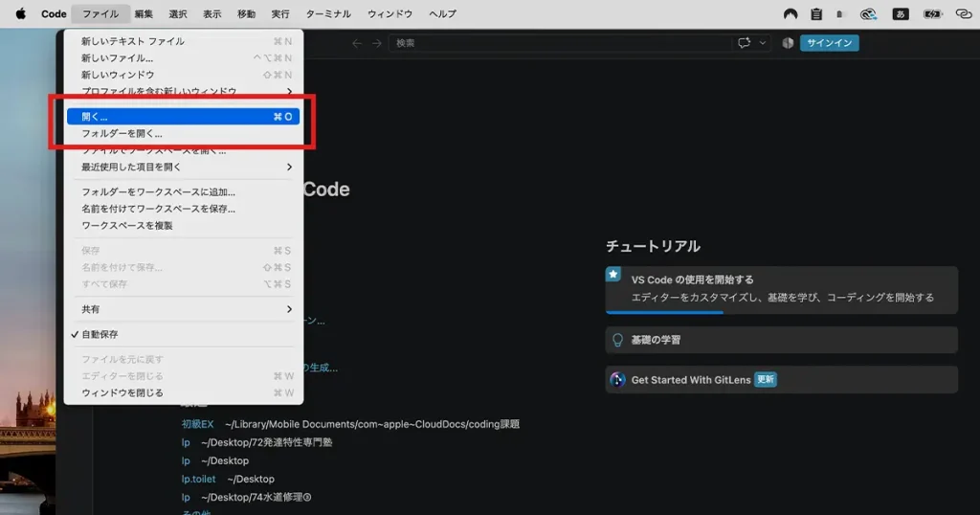980x515 pixels.
Task: Select the highlighted 開く... entry
Action: 184,116
